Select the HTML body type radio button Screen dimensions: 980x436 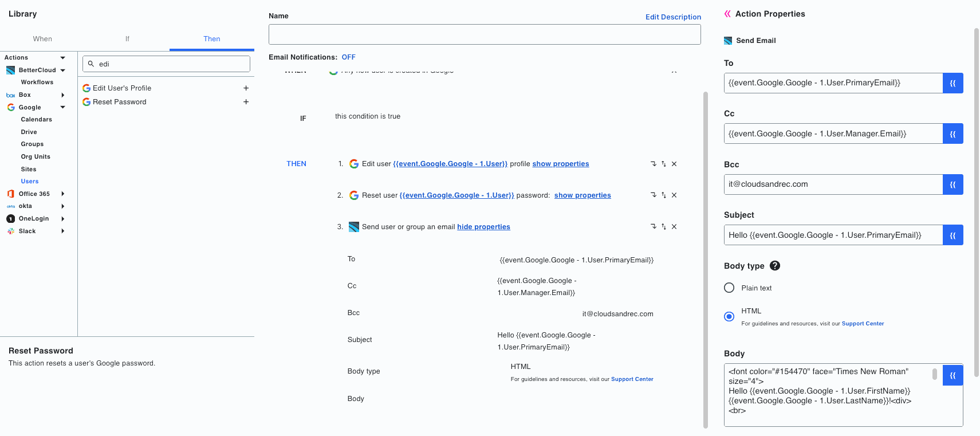point(729,316)
